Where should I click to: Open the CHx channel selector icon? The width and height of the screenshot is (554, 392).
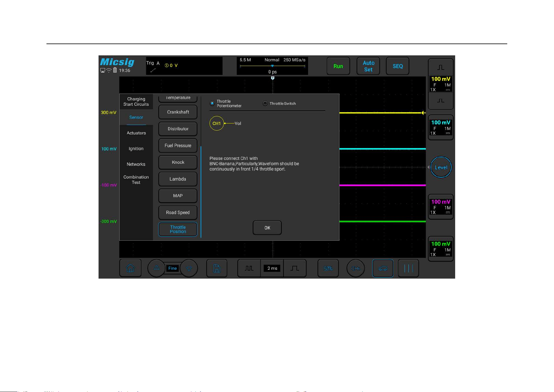pyautogui.click(x=355, y=268)
